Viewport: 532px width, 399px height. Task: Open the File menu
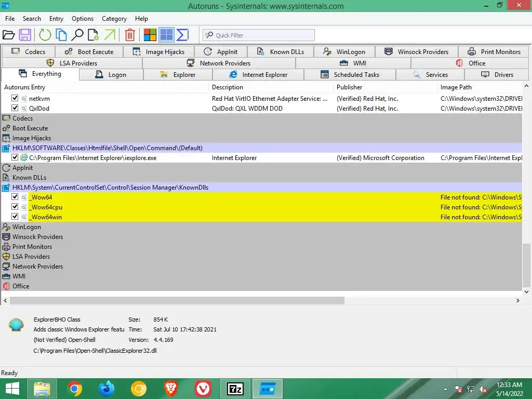click(10, 19)
